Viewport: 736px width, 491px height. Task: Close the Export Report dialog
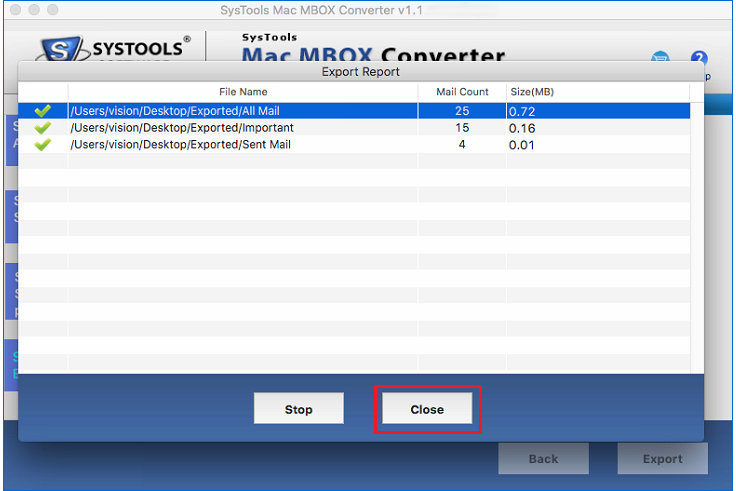427,409
